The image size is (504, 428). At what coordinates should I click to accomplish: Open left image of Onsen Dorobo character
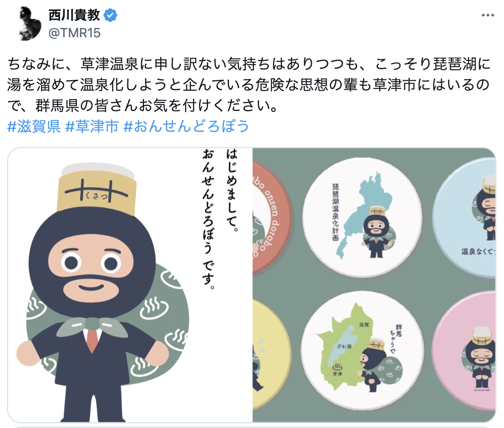click(130, 285)
